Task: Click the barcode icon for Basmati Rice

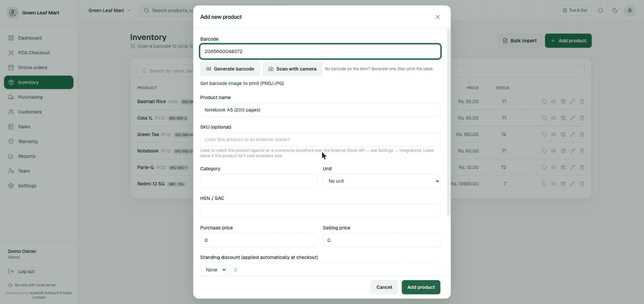Action: pos(554,102)
